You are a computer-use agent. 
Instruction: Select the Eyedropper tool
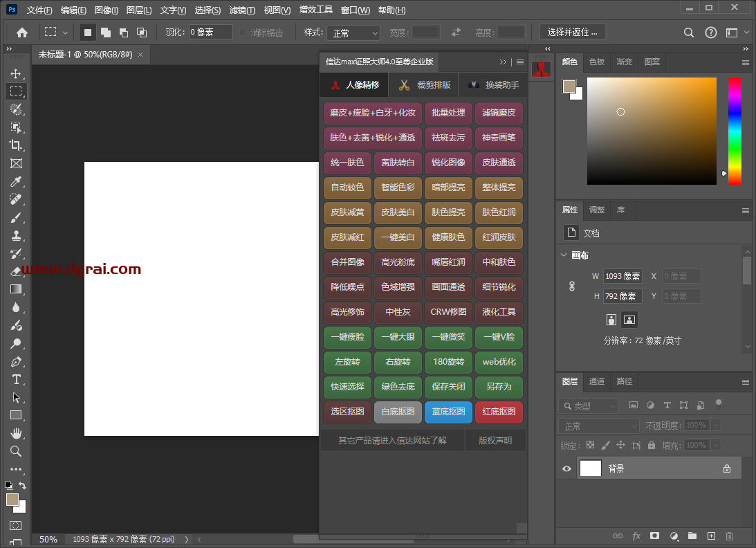[16, 181]
